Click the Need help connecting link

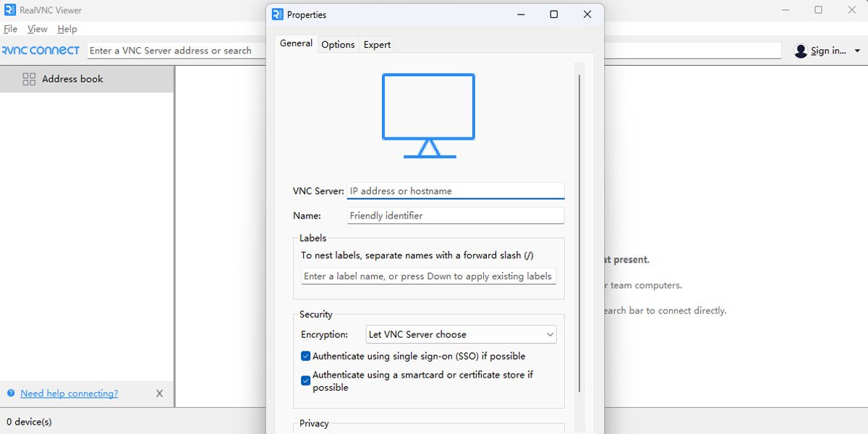pyautogui.click(x=69, y=393)
